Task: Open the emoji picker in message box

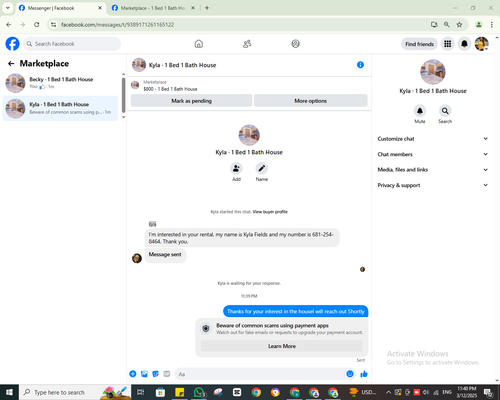Action: tap(350, 374)
